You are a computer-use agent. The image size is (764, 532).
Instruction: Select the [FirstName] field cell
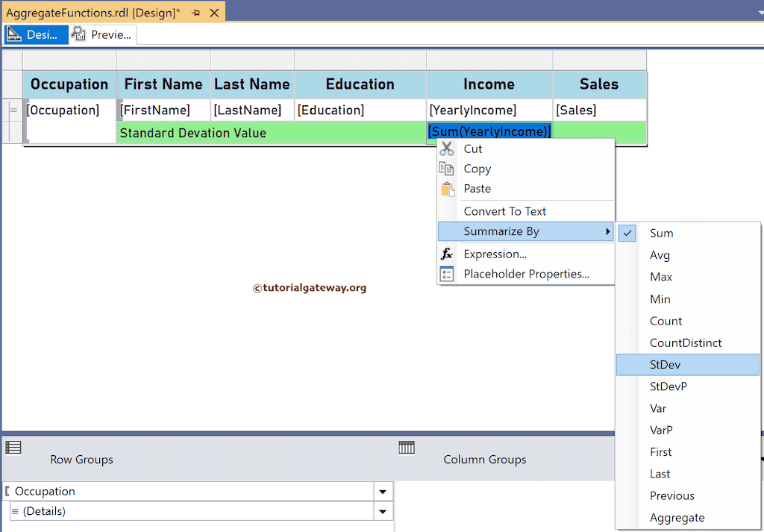coord(163,110)
